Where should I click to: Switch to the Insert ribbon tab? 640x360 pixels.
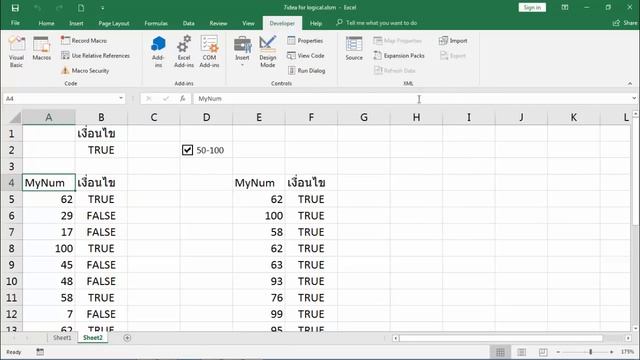(76, 23)
